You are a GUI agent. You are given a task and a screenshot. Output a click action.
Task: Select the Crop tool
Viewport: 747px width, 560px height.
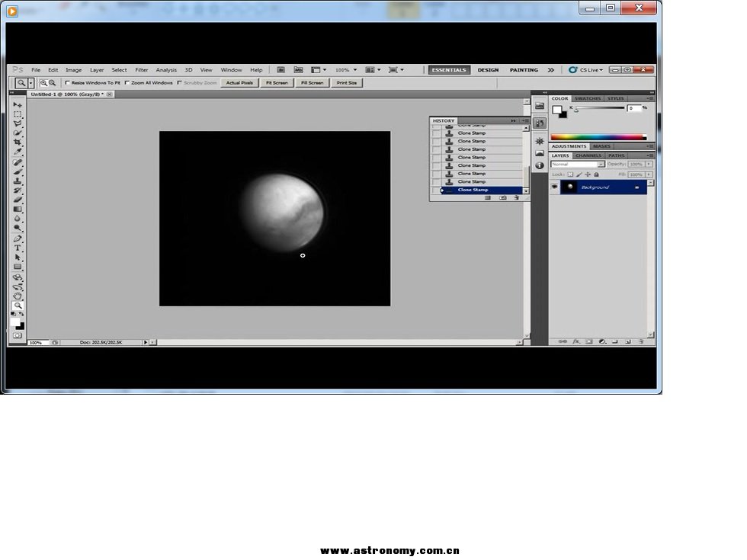point(18,142)
